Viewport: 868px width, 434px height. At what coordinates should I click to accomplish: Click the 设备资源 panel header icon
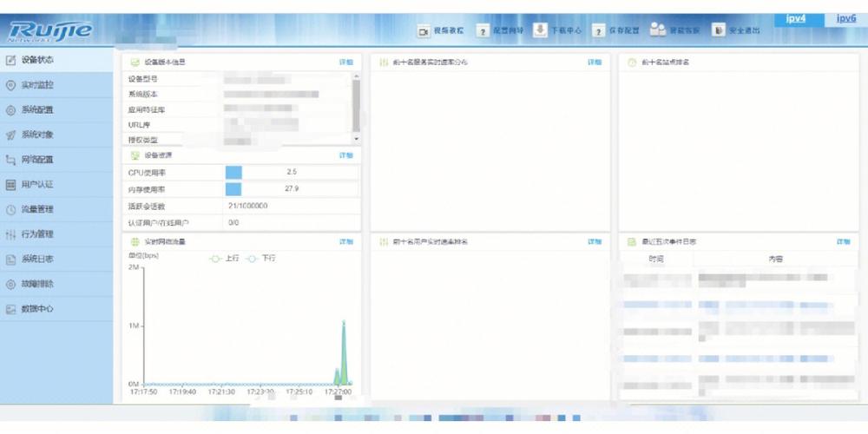[x=135, y=155]
